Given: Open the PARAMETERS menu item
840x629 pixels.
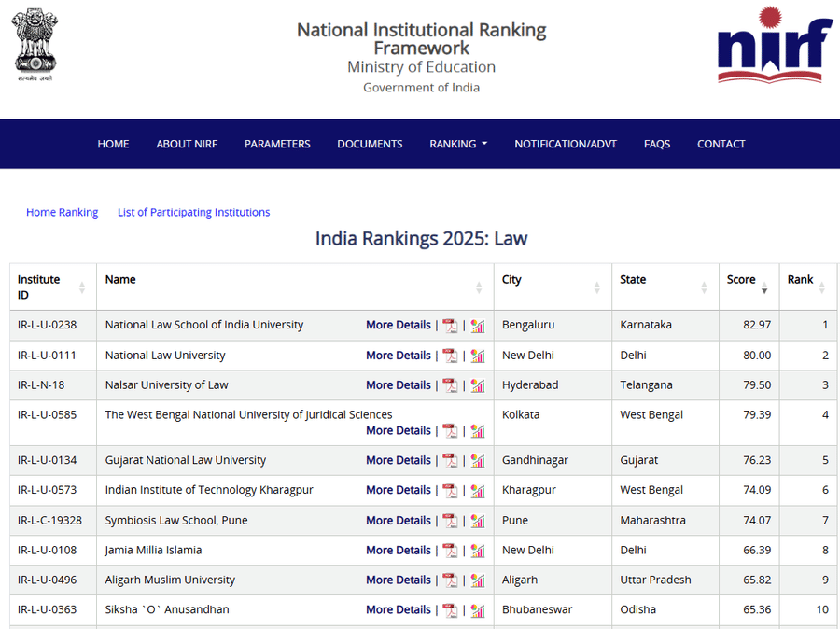Looking at the screenshot, I should (277, 144).
